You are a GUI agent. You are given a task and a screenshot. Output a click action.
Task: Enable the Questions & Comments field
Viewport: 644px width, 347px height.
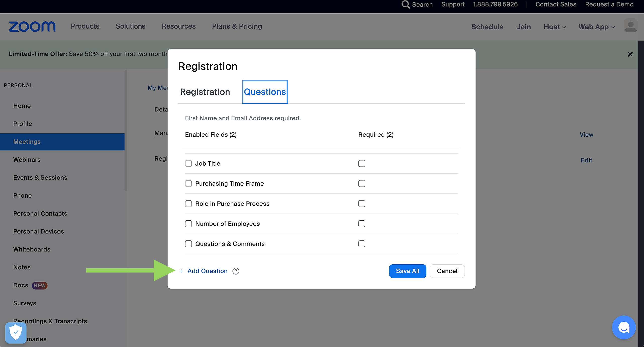tap(188, 244)
